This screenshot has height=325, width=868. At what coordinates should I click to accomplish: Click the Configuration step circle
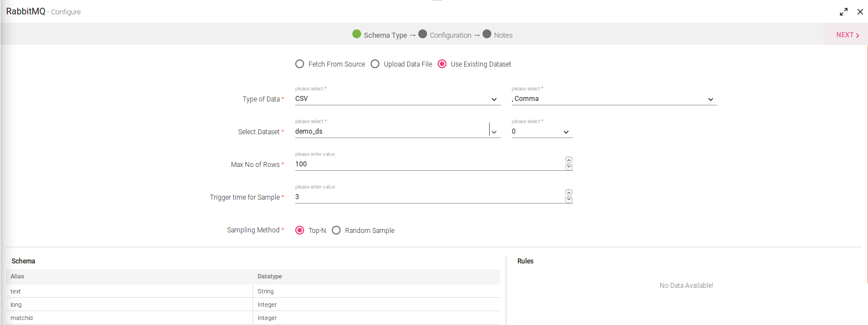point(423,34)
